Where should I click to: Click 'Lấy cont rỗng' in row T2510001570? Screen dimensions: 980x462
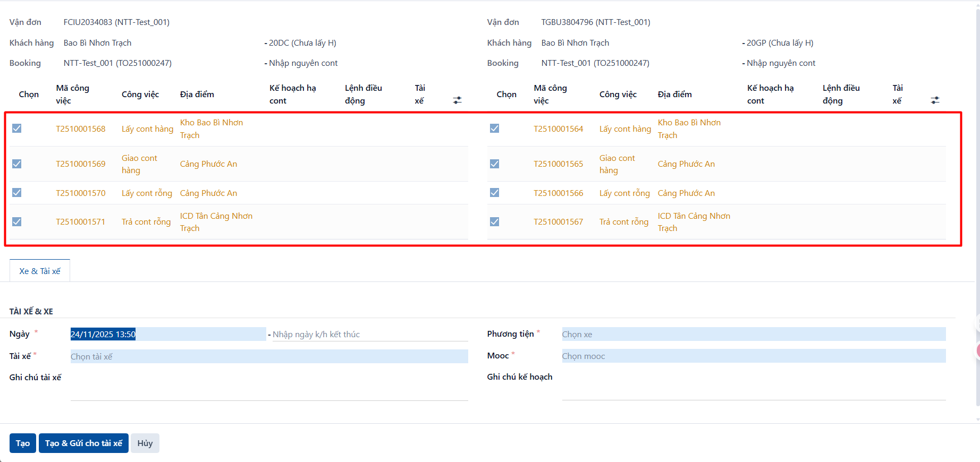pyautogui.click(x=147, y=193)
